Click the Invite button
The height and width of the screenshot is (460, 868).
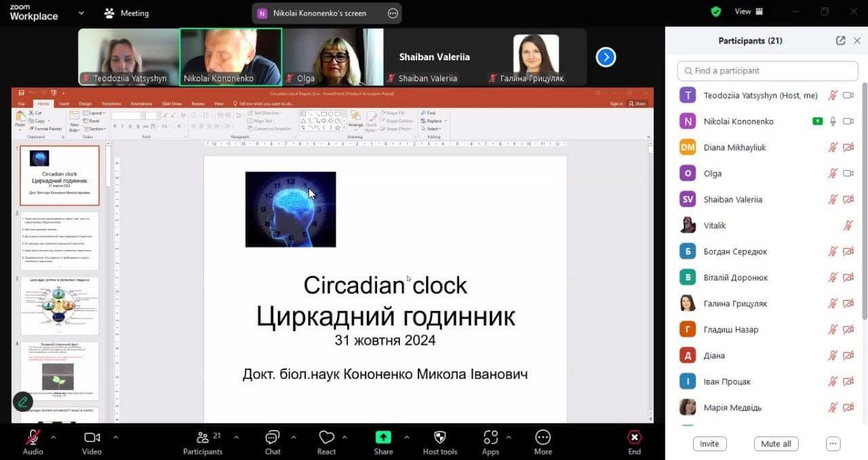[709, 444]
